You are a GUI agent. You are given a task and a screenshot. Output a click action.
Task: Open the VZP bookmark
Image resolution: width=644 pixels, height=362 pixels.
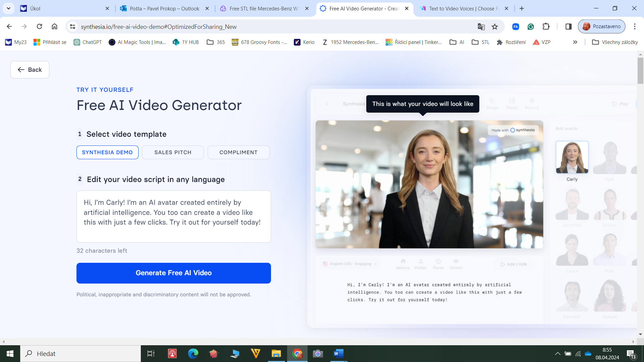pos(542,42)
